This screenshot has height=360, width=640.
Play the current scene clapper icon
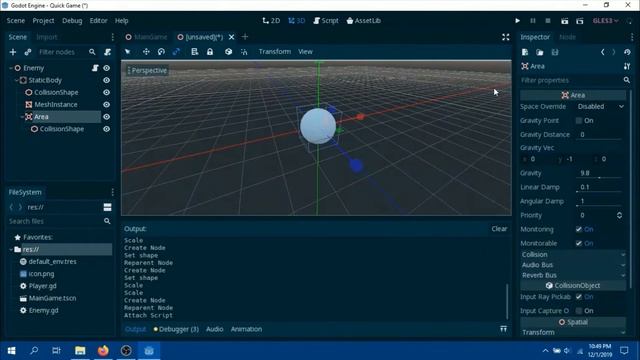[x=564, y=21]
